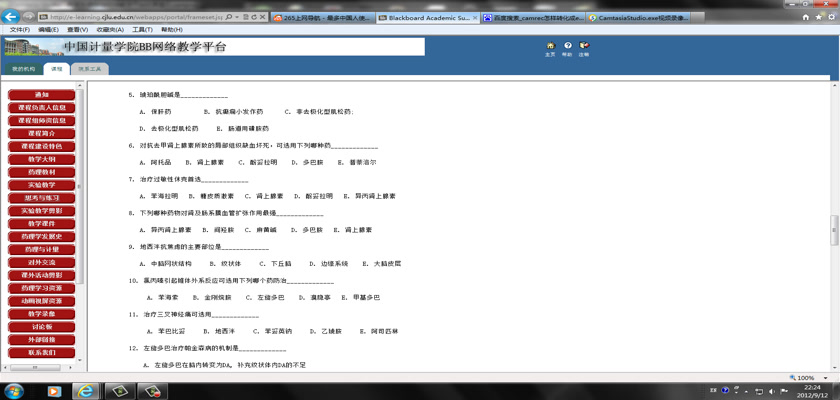840x400 pixels.
Task: Click the volume speaker tray icon
Action: (772, 391)
